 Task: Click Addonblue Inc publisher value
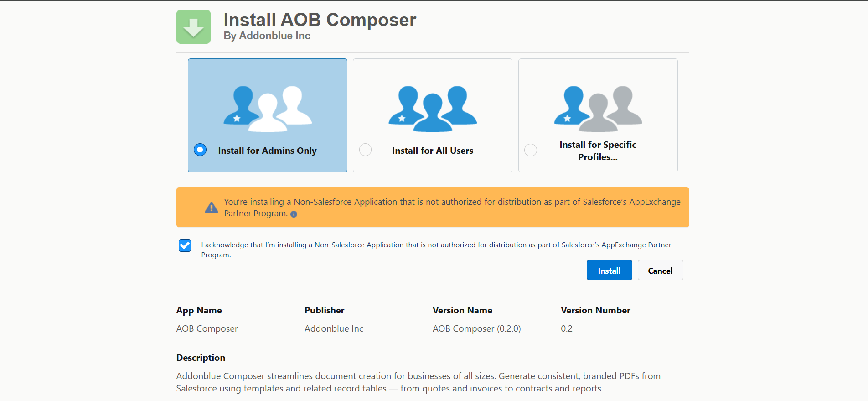pyautogui.click(x=334, y=328)
